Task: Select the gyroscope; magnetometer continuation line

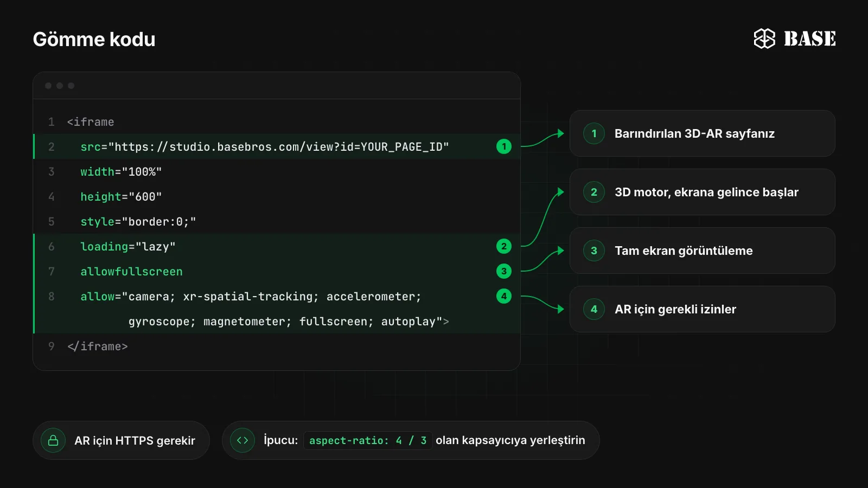Action: click(x=277, y=321)
